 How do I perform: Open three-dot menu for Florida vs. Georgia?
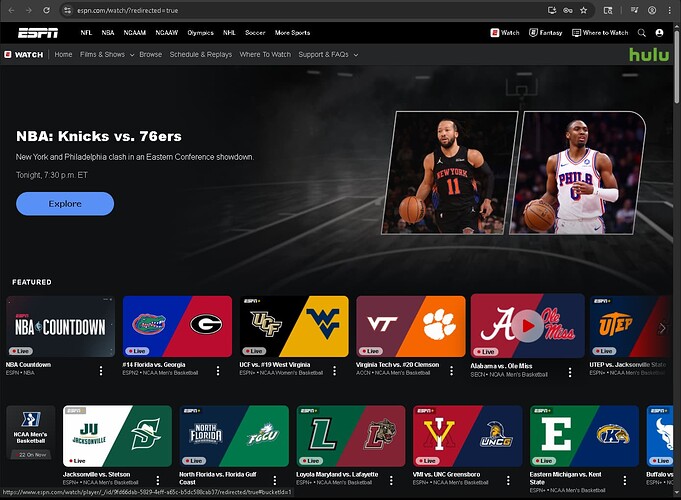point(218,371)
